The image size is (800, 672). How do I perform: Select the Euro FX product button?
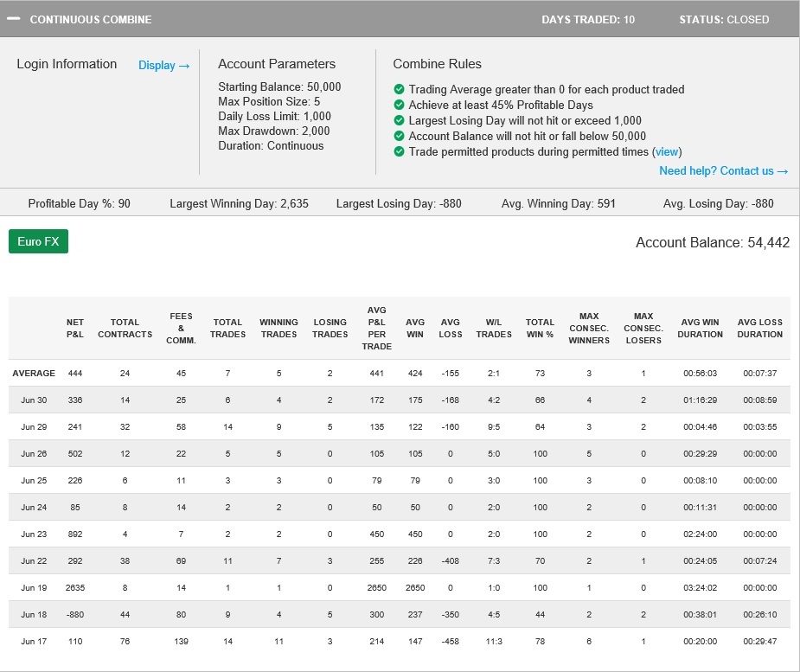(x=38, y=242)
